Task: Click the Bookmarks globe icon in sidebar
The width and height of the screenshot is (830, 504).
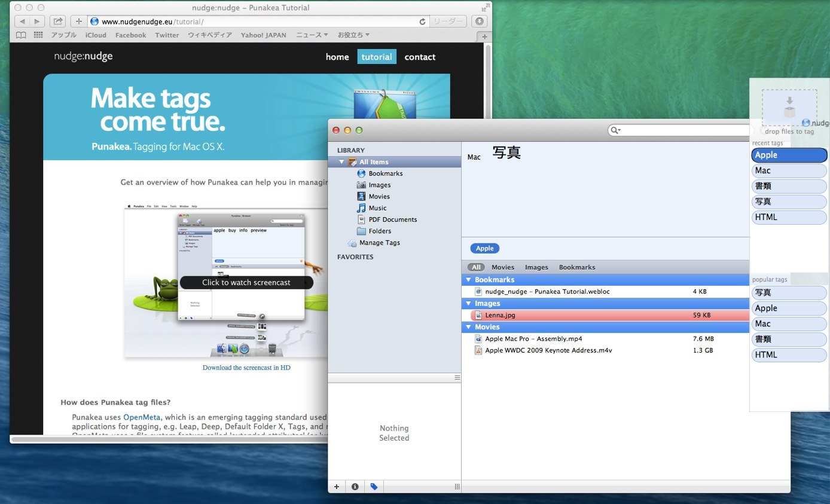Action: tap(361, 173)
